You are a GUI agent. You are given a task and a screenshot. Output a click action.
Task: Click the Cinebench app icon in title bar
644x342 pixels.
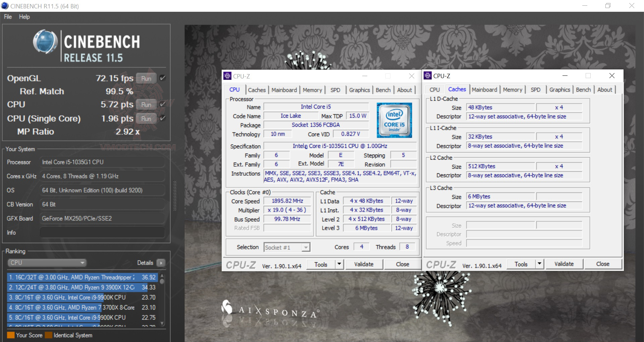(5, 6)
